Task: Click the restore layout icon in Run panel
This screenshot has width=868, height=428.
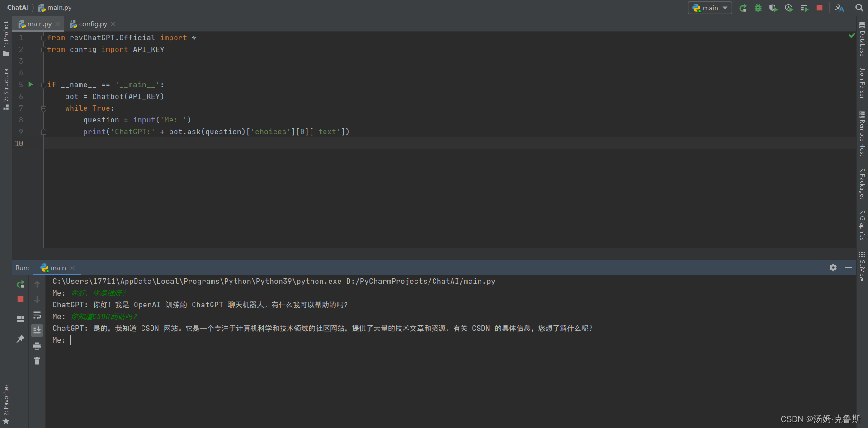Action: 20,319
